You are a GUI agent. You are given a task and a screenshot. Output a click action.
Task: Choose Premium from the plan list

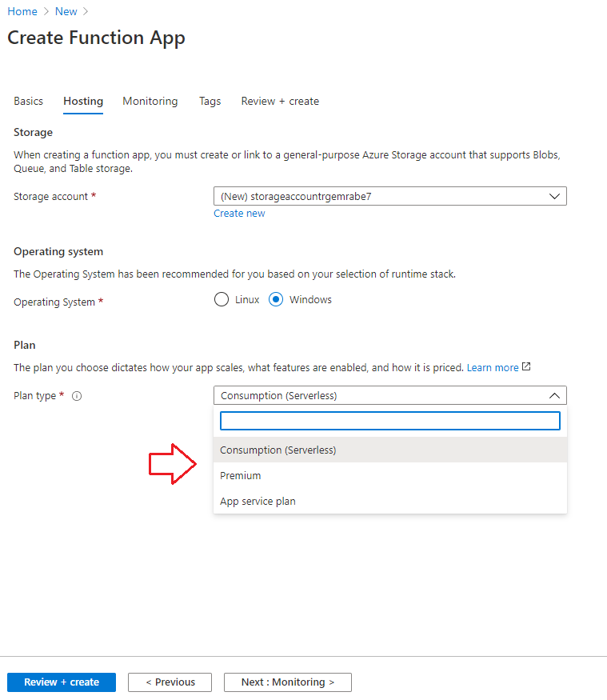pos(390,475)
